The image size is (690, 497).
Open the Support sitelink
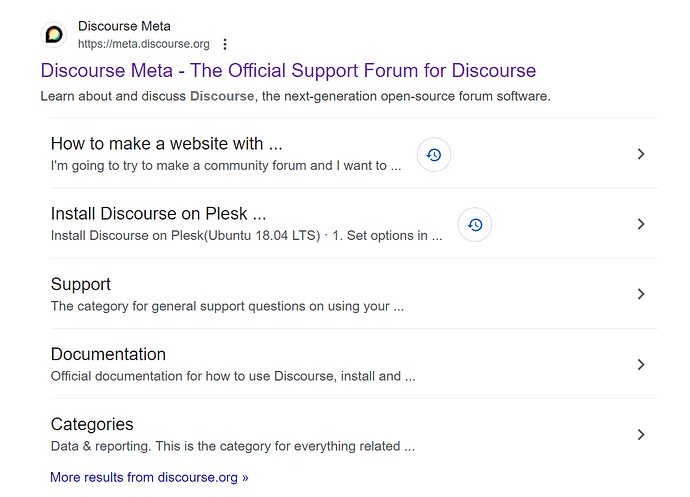[x=81, y=284]
